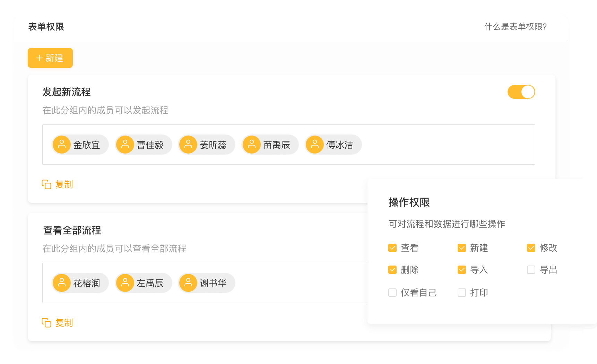The image size is (597, 364).
Task: Click the 操作权限 panel heading
Action: tap(409, 202)
